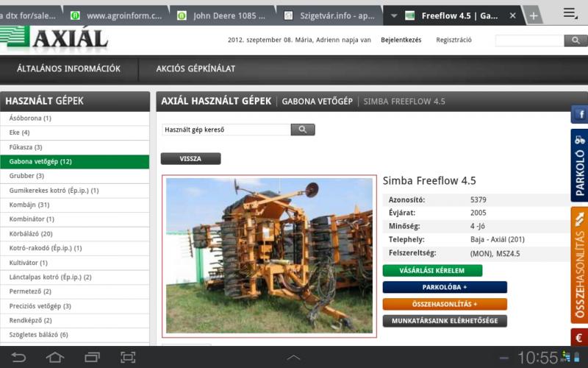The image size is (588, 368).
Task: Open the browser menu icon
Action: pos(570,14)
